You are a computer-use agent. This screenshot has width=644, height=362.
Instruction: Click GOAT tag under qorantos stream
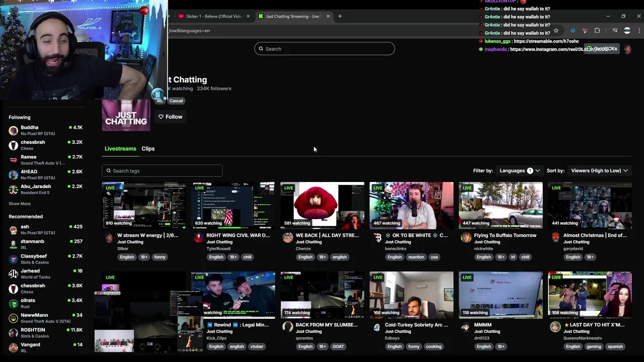point(338,346)
